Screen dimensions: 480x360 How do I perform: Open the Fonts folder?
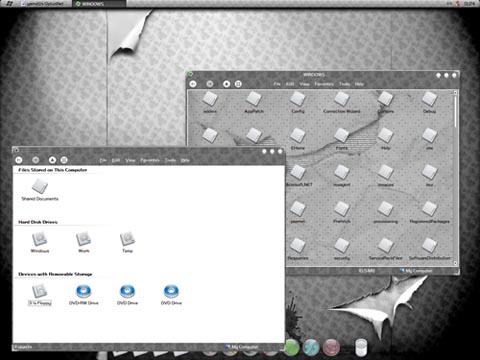tap(342, 139)
